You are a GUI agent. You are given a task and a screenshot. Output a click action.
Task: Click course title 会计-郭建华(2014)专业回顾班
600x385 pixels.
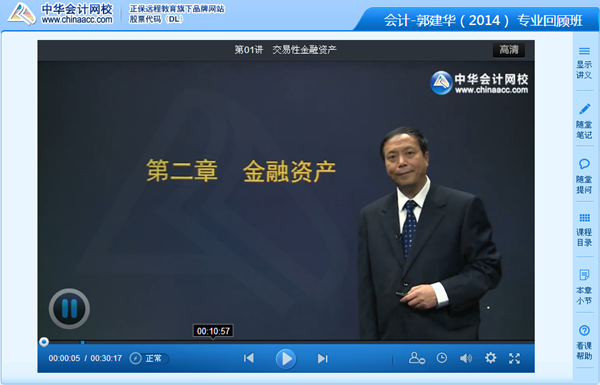coord(483,20)
